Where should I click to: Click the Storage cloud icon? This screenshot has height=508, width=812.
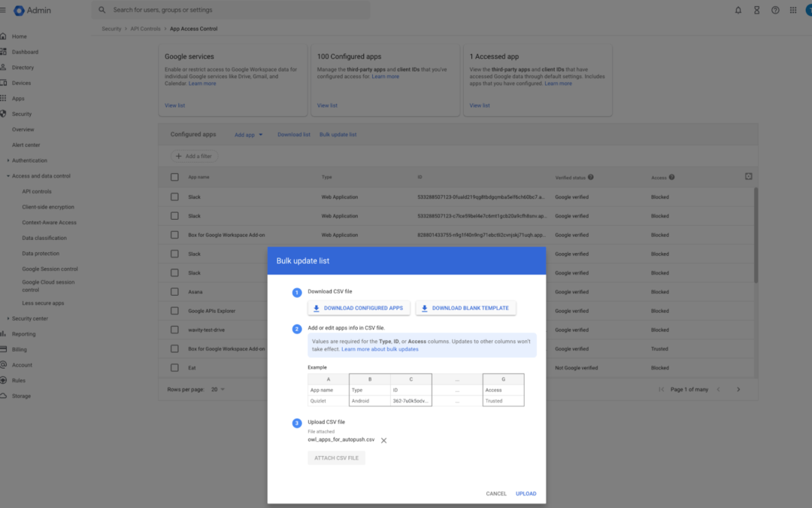[3, 396]
